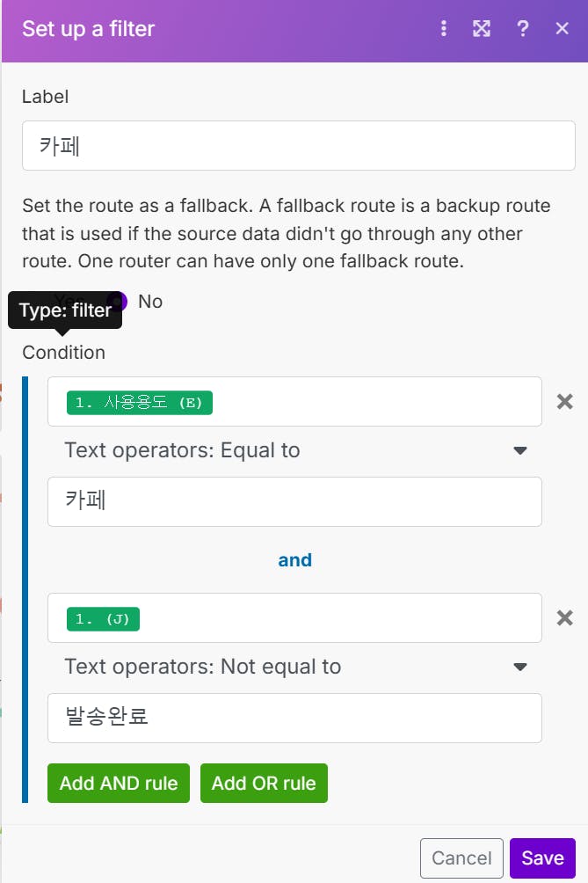Viewport: 588px width, 883px height.
Task: Focus the 카페 value field under Equal to
Action: (294, 502)
